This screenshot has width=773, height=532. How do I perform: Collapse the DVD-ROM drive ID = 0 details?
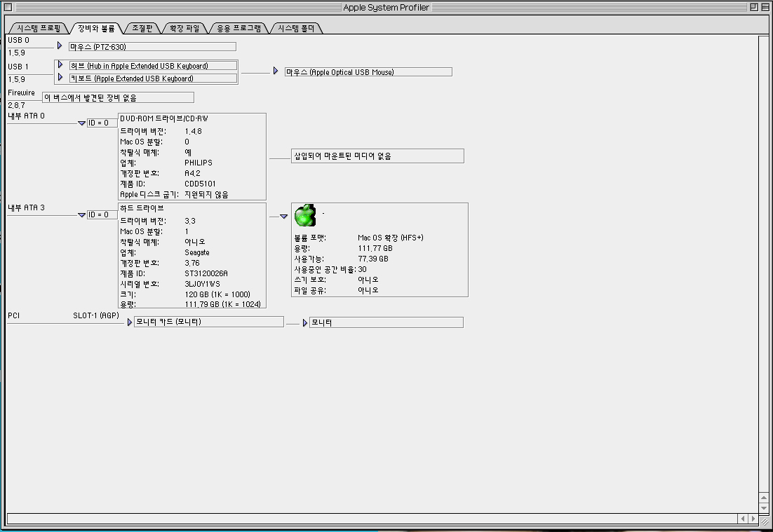(x=81, y=123)
